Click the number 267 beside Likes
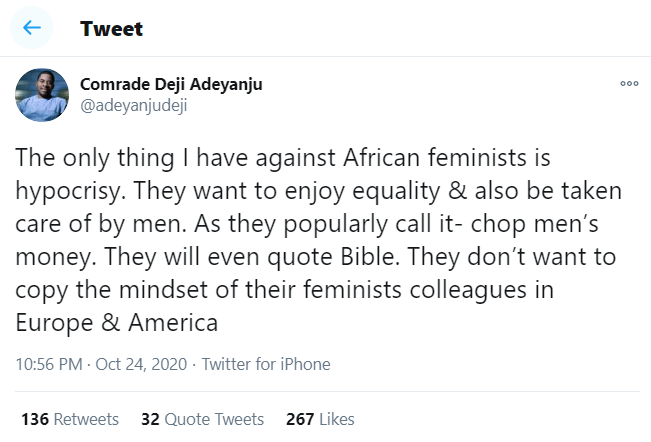Image resolution: width=651 pixels, height=442 pixels. click(x=301, y=419)
